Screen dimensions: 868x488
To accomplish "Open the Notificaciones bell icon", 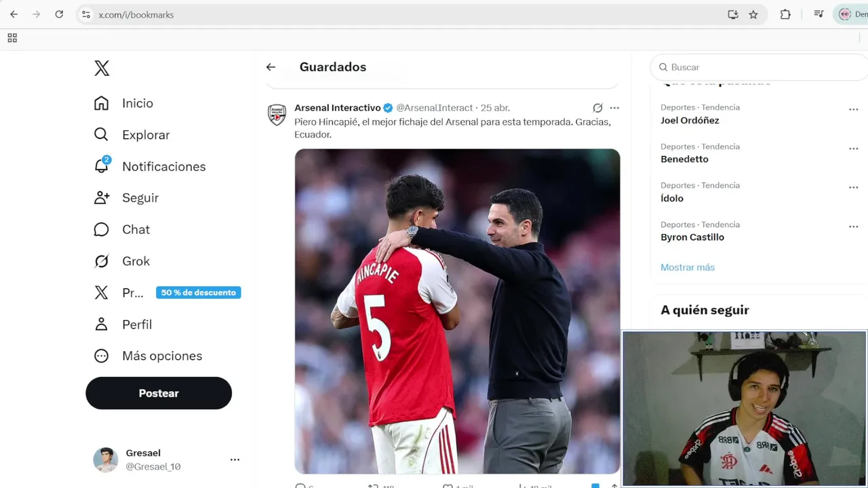I will 102,166.
